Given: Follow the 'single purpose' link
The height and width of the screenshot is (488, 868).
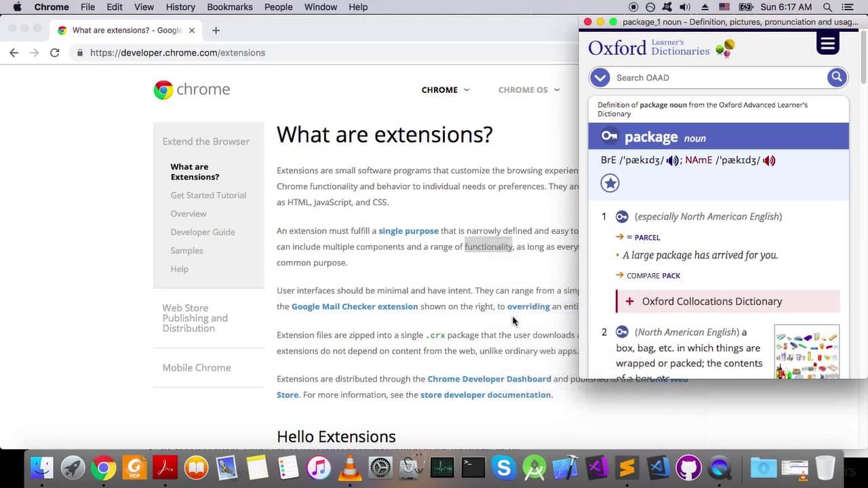Looking at the screenshot, I should point(408,231).
